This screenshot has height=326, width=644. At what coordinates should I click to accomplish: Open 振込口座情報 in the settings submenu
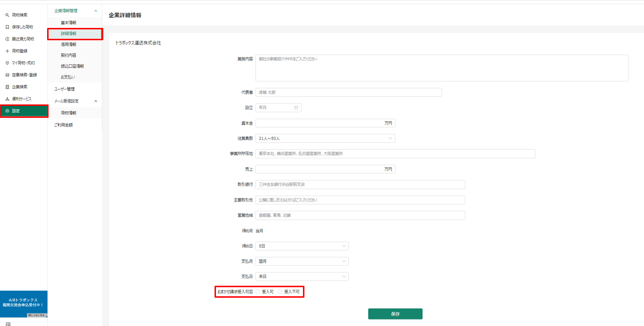tap(72, 66)
